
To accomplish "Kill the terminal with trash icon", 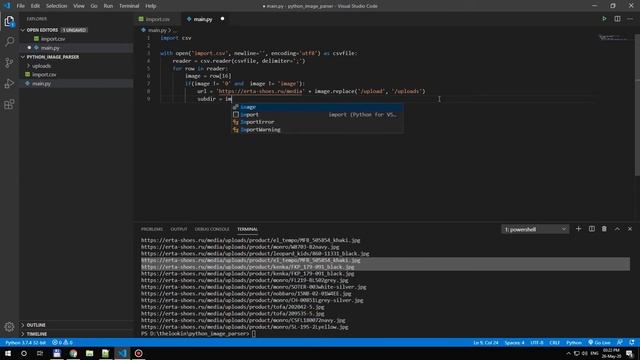I will [604, 229].
